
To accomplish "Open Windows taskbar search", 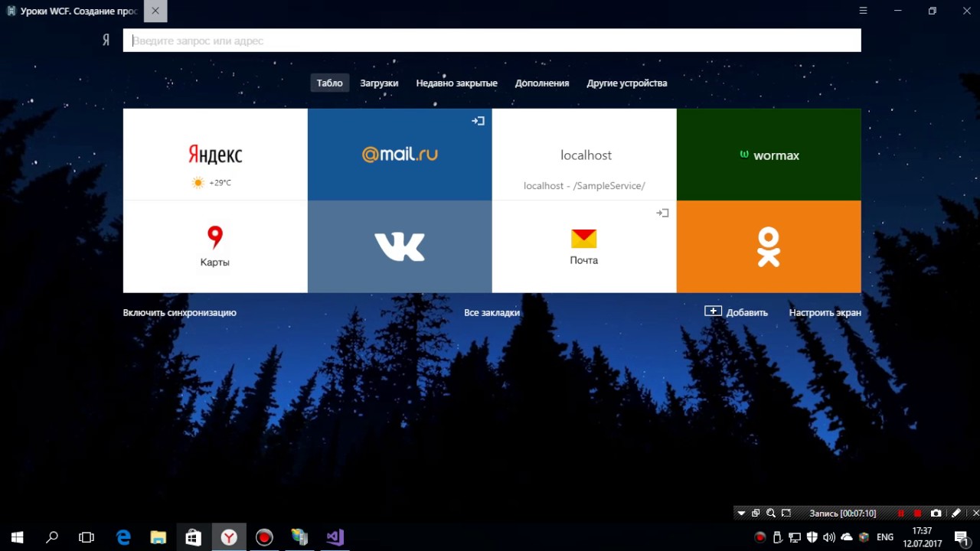I will tap(52, 537).
